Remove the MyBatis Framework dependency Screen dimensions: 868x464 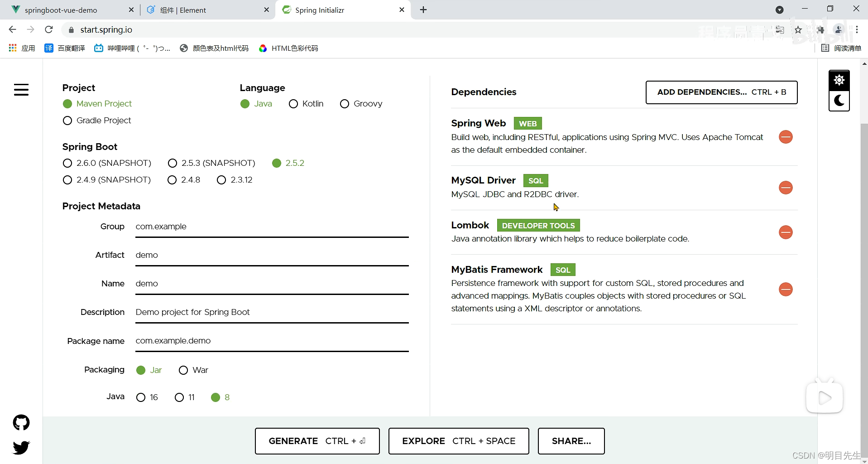(786, 290)
